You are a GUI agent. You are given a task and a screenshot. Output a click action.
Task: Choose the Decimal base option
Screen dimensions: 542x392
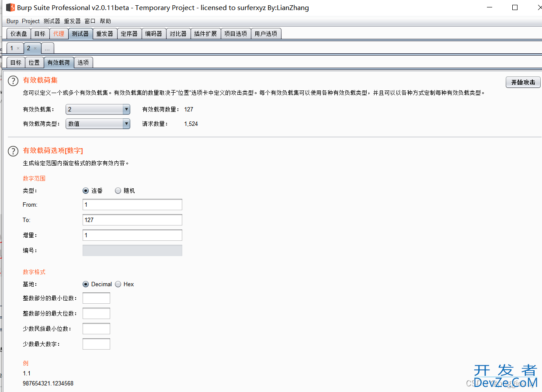[86, 284]
